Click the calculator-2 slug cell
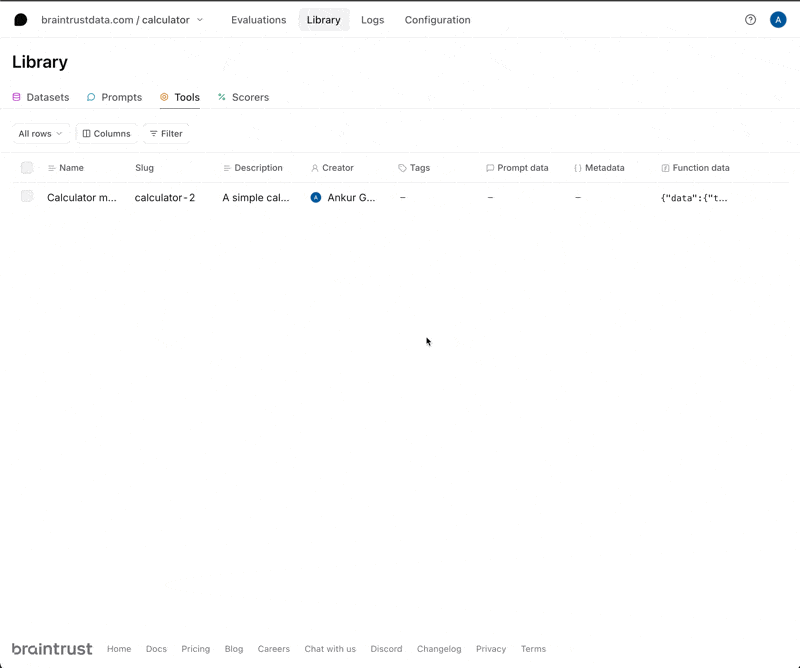Viewport: 800px width, 668px height. pyautogui.click(x=165, y=197)
